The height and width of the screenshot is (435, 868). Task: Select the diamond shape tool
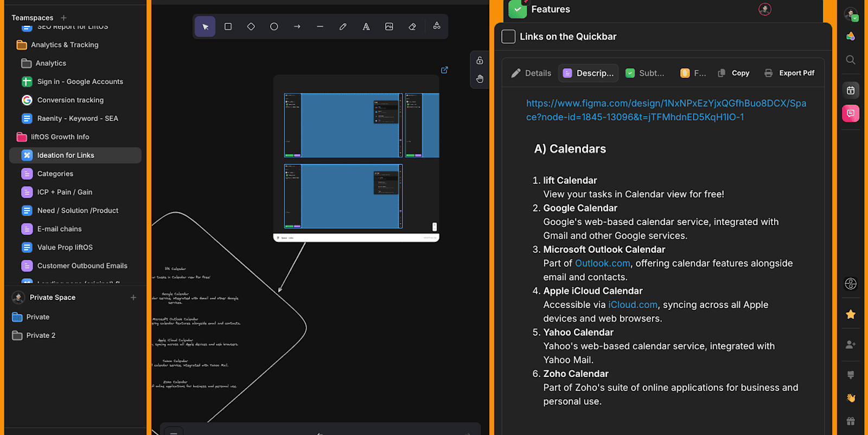tap(251, 27)
